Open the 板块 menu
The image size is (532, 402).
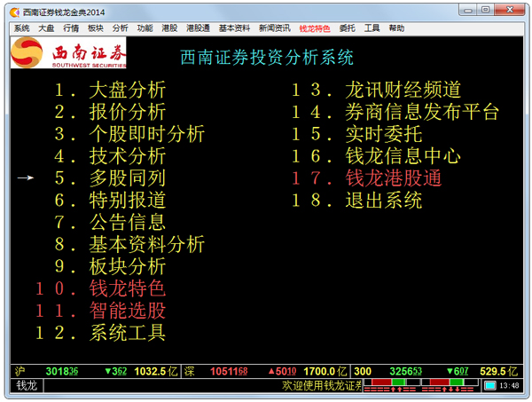[x=96, y=28]
